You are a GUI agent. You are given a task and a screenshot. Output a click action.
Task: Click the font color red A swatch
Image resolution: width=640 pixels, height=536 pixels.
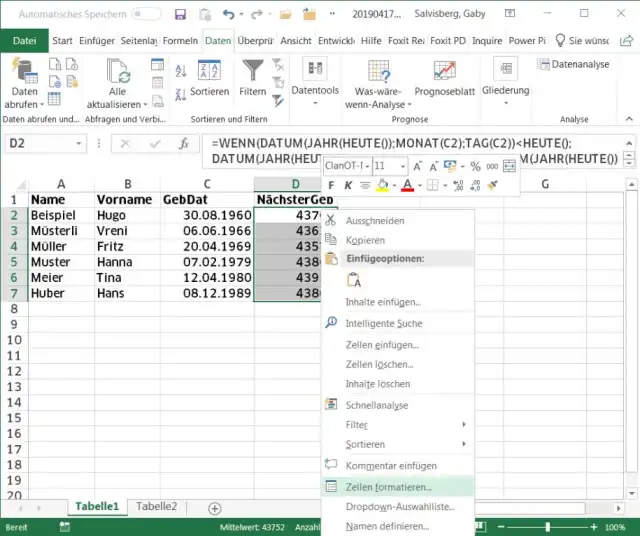point(407,185)
